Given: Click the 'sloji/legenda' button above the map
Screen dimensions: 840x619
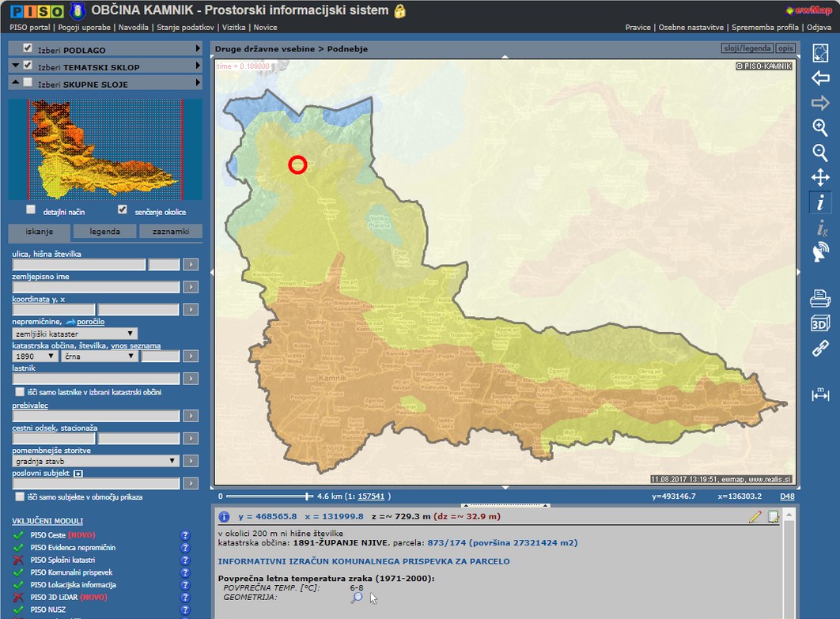Looking at the screenshot, I should tap(747, 49).
